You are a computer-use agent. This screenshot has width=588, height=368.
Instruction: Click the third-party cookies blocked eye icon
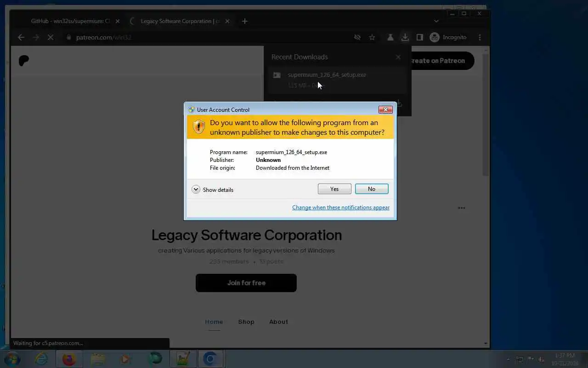coord(357,37)
